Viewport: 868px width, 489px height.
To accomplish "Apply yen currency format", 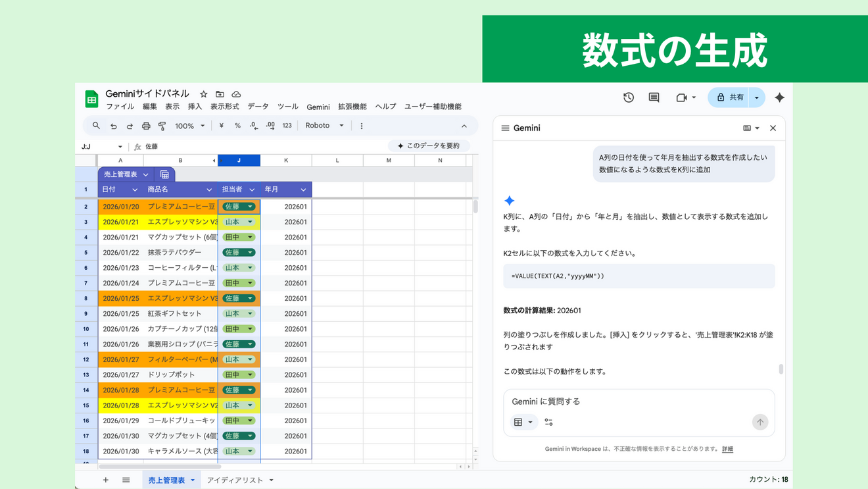I will 222,126.
